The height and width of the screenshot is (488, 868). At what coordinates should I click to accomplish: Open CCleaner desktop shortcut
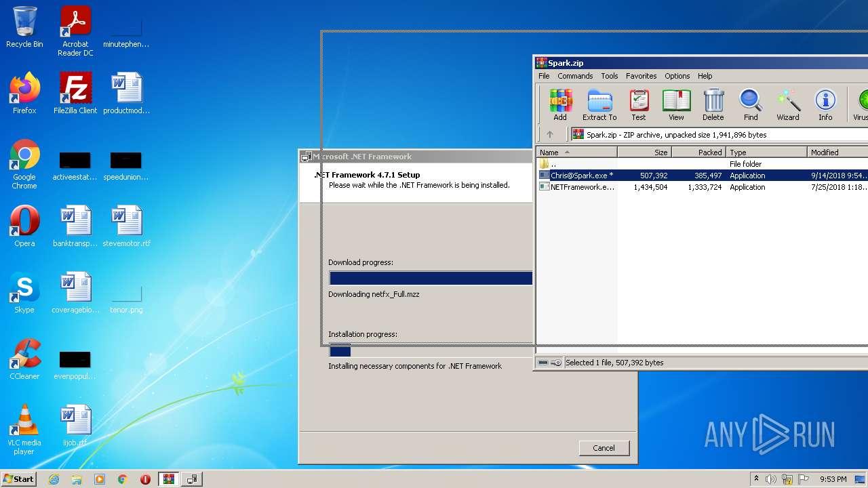(24, 359)
